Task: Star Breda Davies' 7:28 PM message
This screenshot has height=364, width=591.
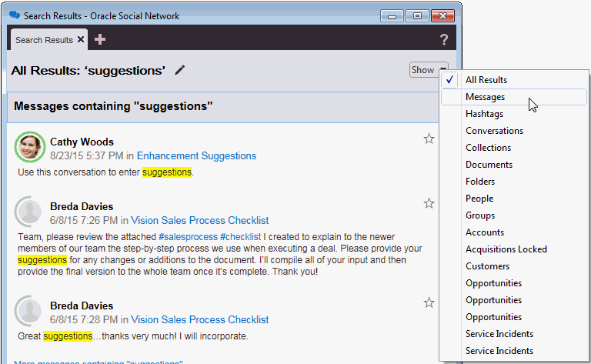Action: click(429, 302)
